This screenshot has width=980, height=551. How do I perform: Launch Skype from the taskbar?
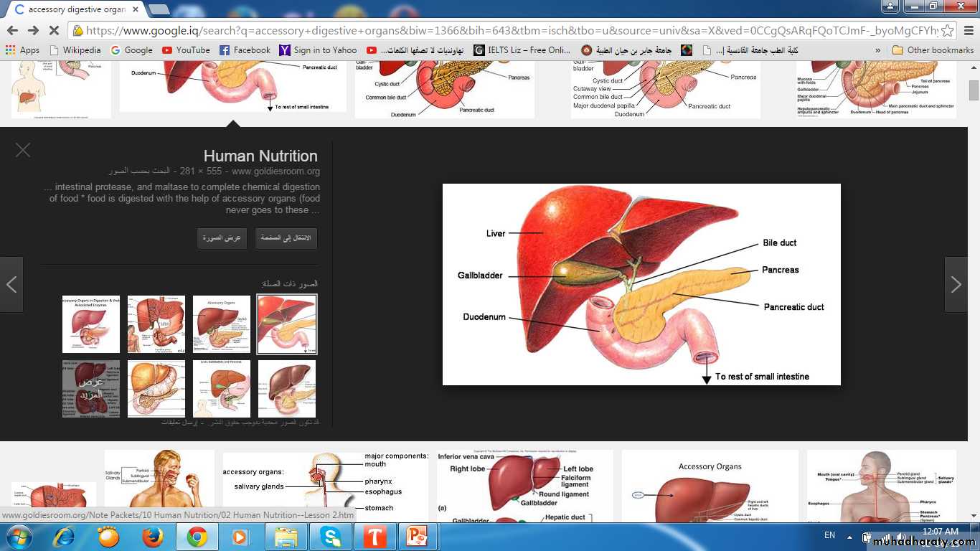click(331, 536)
